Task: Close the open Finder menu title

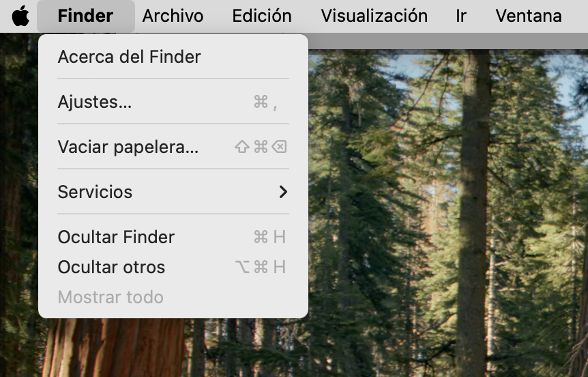Action: click(x=85, y=16)
